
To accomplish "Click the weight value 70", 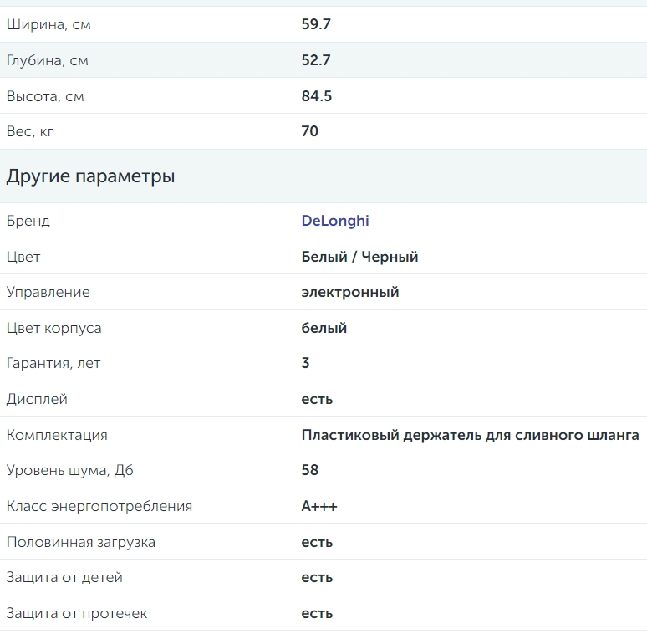I will (309, 131).
